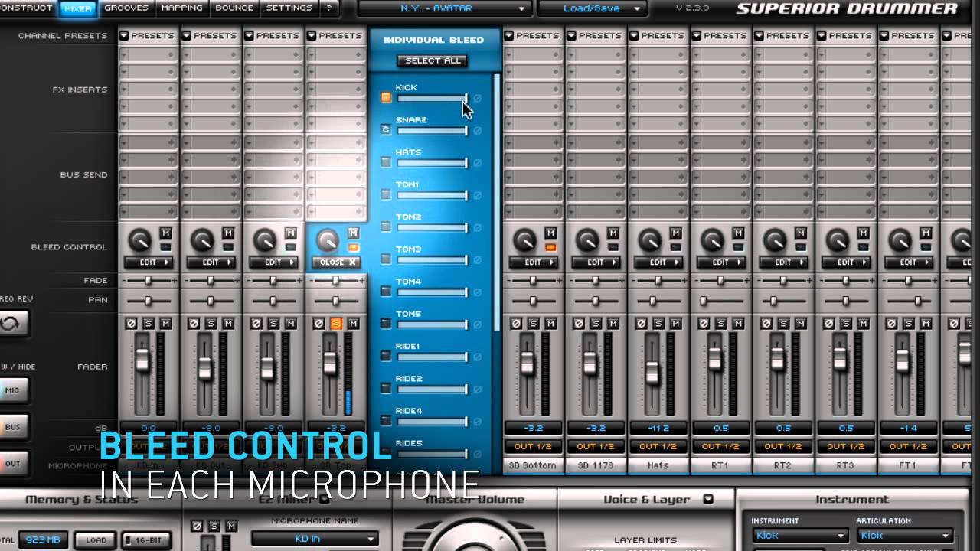Screen dimensions: 980x551
Task: Open Presets menu for SD Bottom channel
Action: [533, 35]
